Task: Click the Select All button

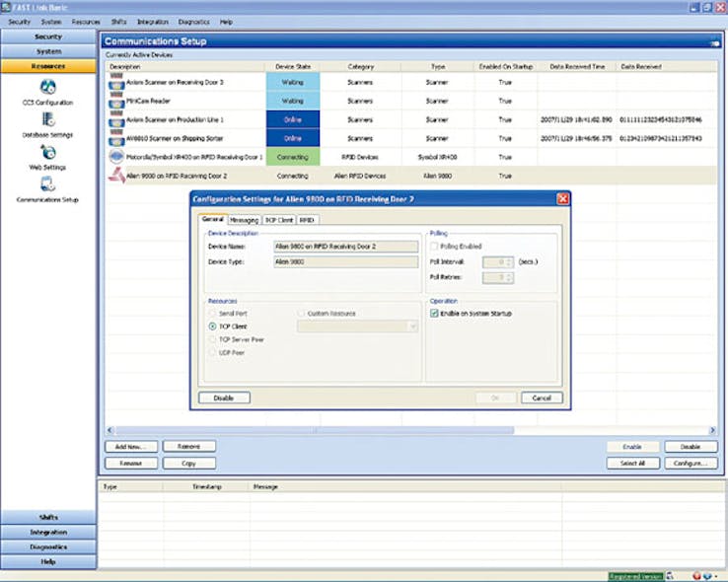Action: 633,464
